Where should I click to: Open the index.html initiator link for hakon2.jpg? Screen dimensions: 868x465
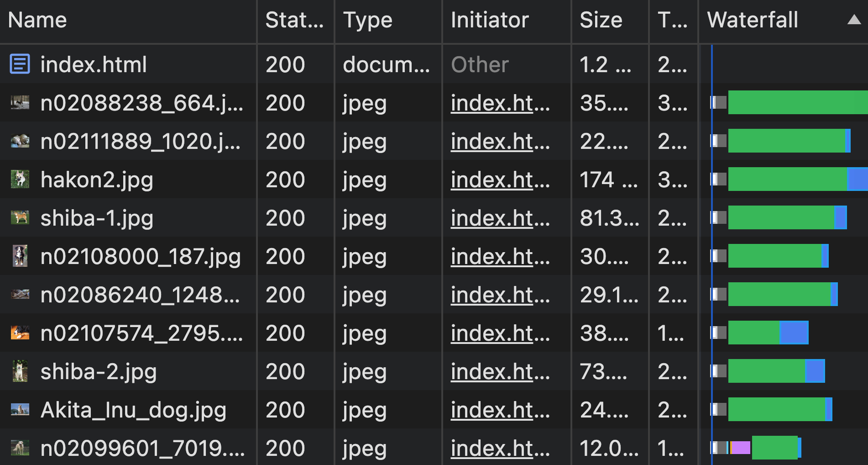[x=493, y=180]
